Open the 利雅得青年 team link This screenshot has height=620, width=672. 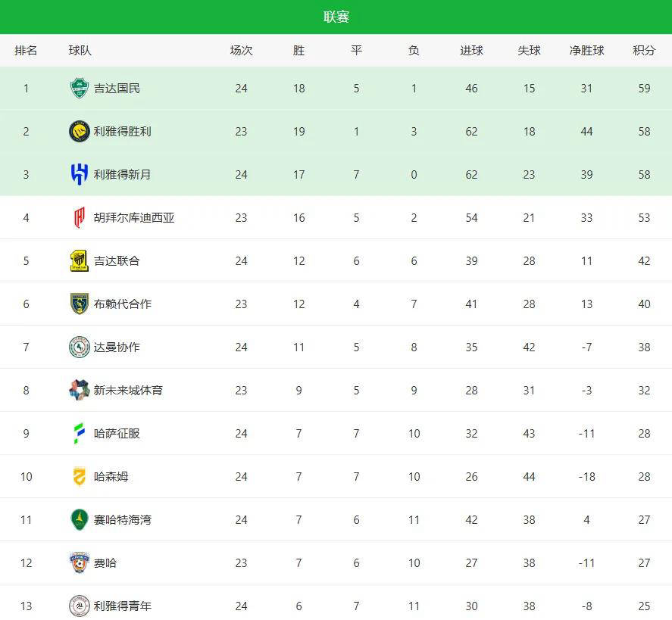(123, 606)
